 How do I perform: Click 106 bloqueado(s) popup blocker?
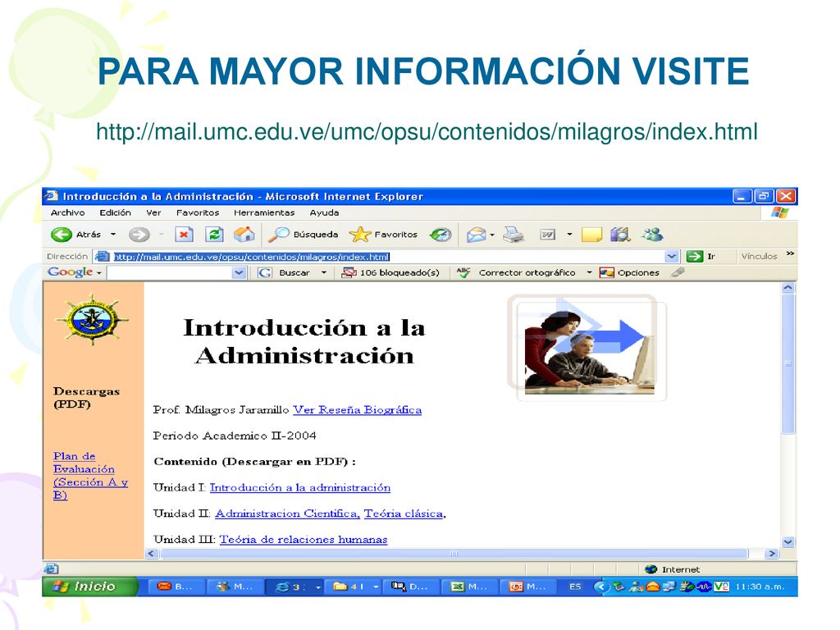390,272
